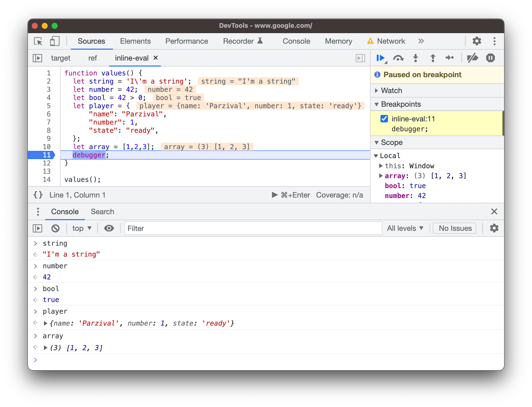Screen dimensions: 532x407
Task: Click the Coverage n/a status indicator
Action: click(x=340, y=195)
